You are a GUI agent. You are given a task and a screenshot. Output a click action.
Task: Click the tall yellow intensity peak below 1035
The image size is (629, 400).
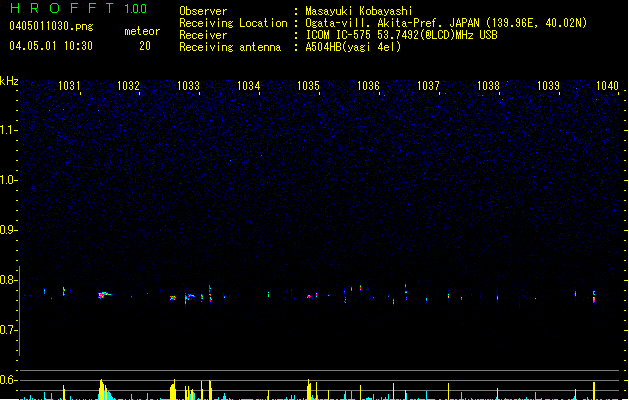click(308, 389)
